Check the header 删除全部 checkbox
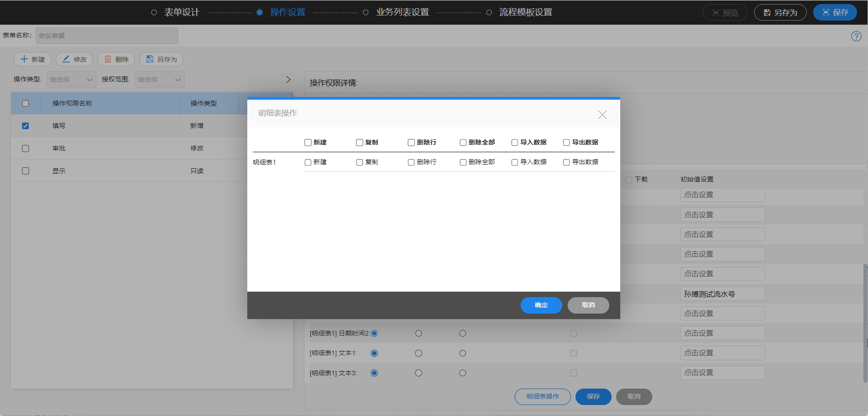Screen dimensions: 868x416 coord(463,143)
